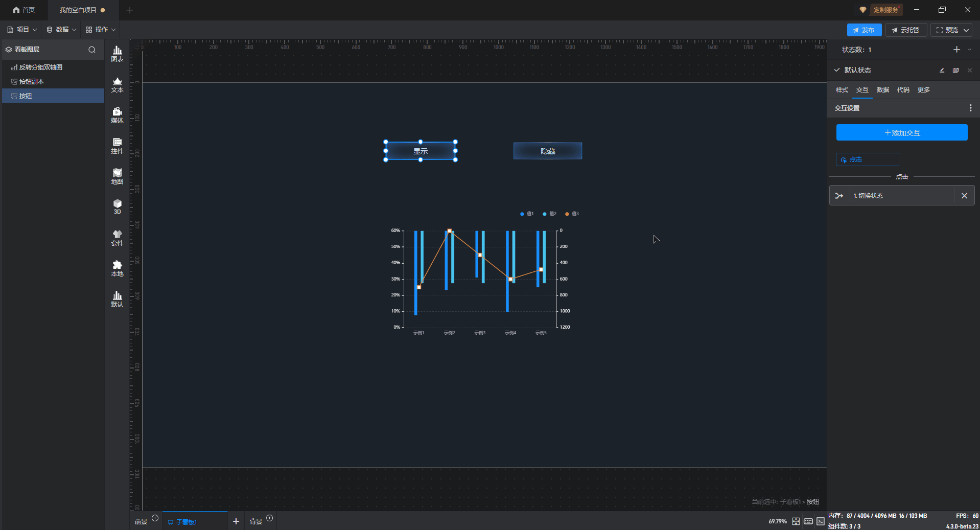Select the 反转分组双轴图 layer

tap(53, 67)
